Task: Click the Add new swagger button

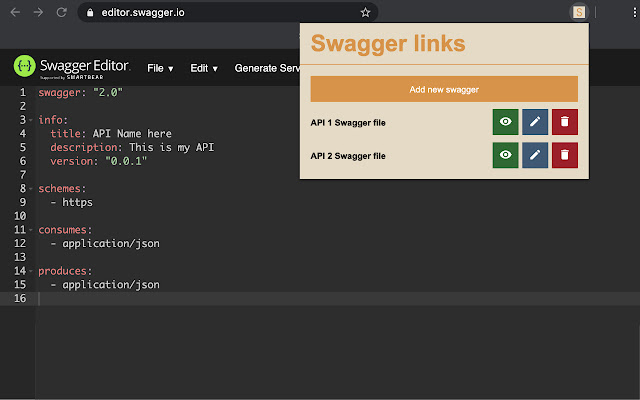Action: (444, 89)
